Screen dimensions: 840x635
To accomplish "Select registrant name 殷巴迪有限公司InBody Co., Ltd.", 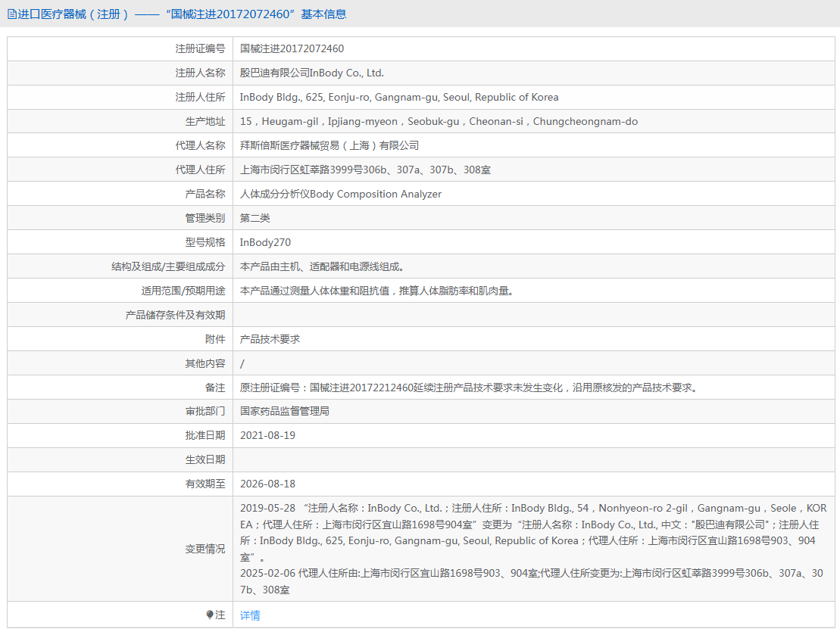I will click(x=312, y=73).
